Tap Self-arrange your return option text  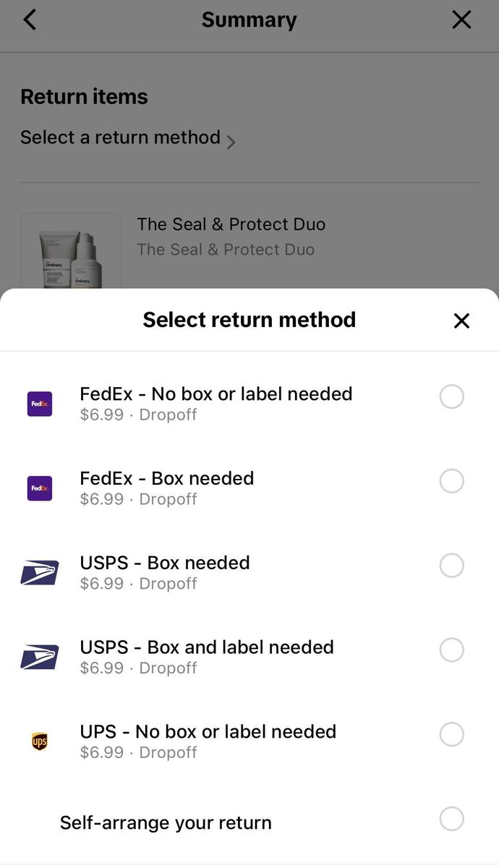coord(166,822)
